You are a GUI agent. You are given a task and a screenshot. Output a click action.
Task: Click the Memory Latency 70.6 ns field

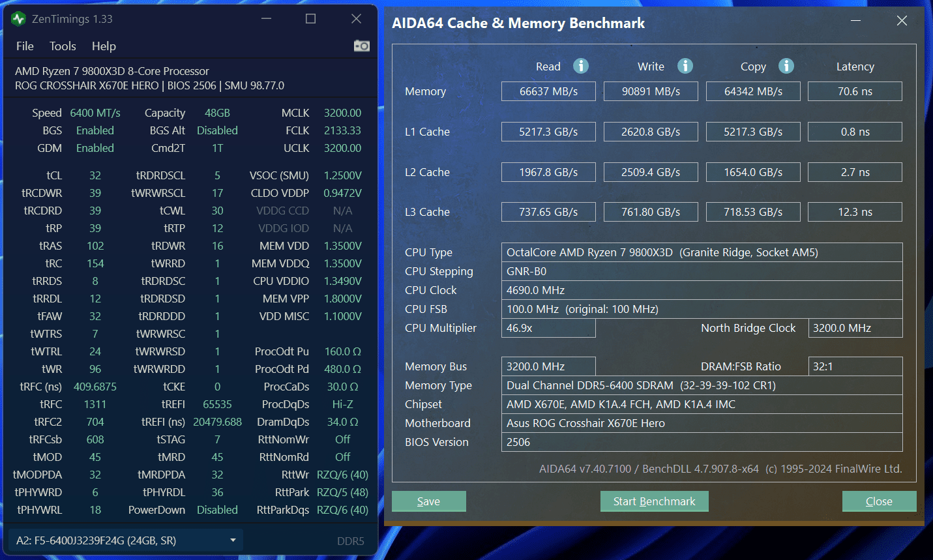click(x=855, y=91)
